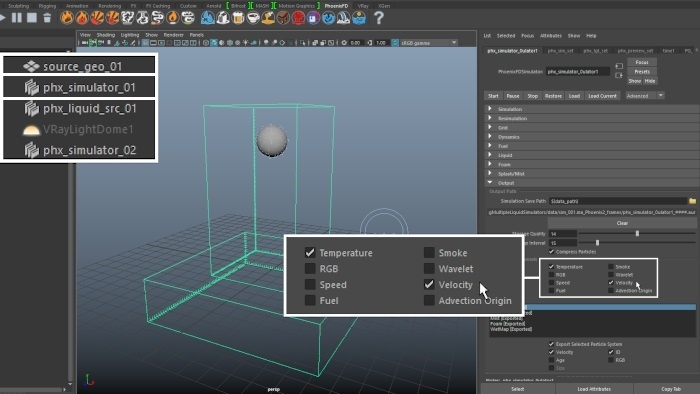Switch to the phx_preview_set tab
Viewport: 700px width, 394px height.
click(x=635, y=51)
